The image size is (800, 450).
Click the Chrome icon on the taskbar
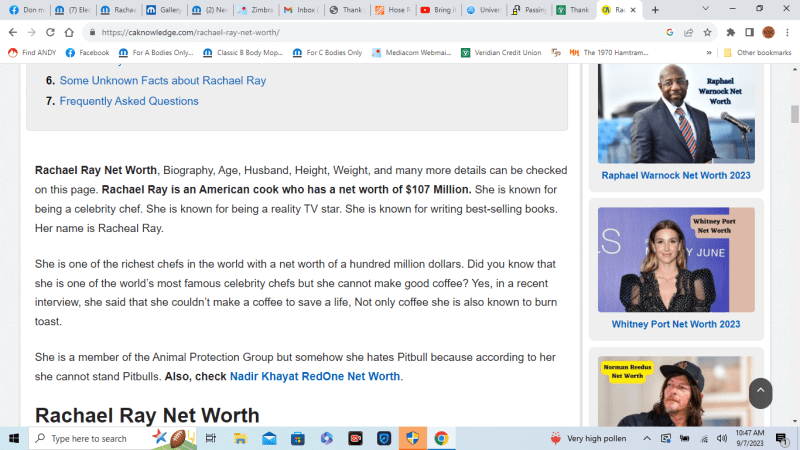click(441, 438)
